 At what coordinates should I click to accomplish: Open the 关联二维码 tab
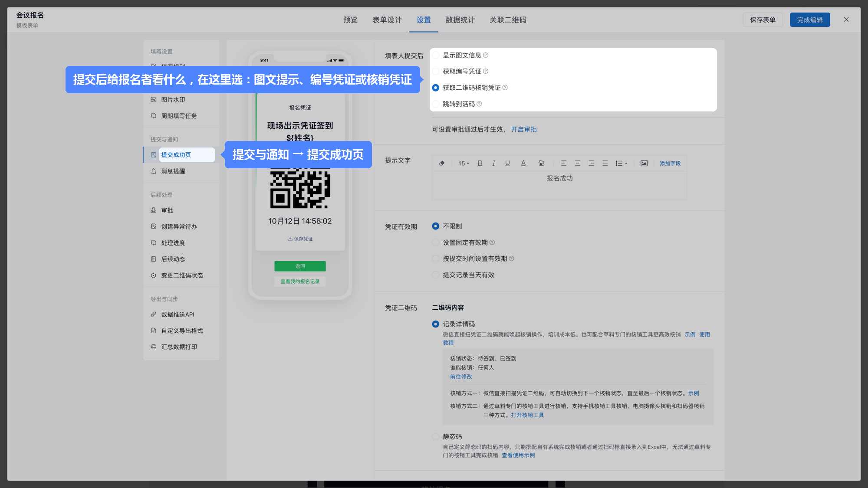tap(508, 20)
